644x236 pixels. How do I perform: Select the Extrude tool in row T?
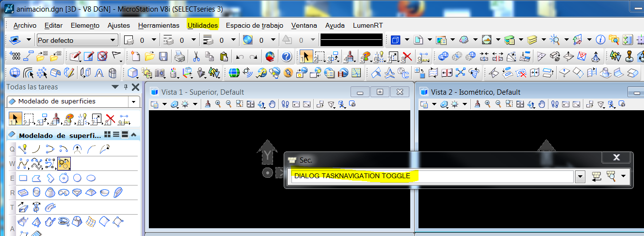(23, 207)
